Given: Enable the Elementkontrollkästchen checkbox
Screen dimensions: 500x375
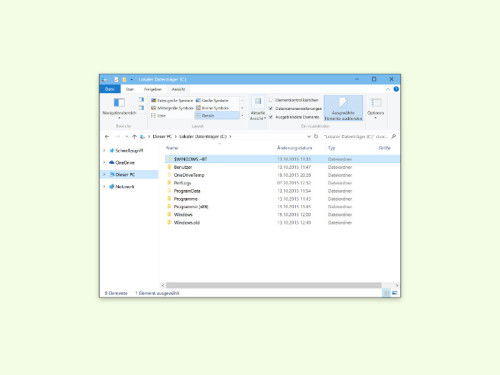Looking at the screenshot, I should (271, 100).
